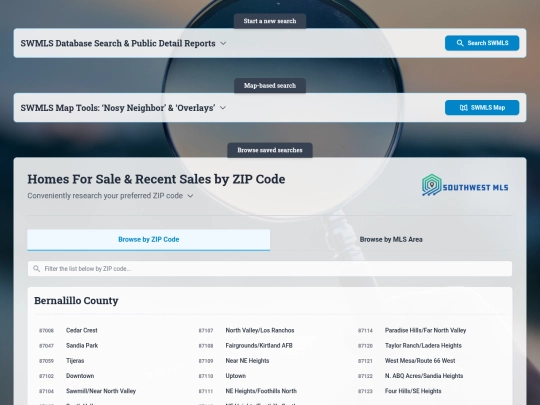The image size is (540, 405).
Task: Click 'SWMLS Map Tools' section title
Action: point(118,108)
